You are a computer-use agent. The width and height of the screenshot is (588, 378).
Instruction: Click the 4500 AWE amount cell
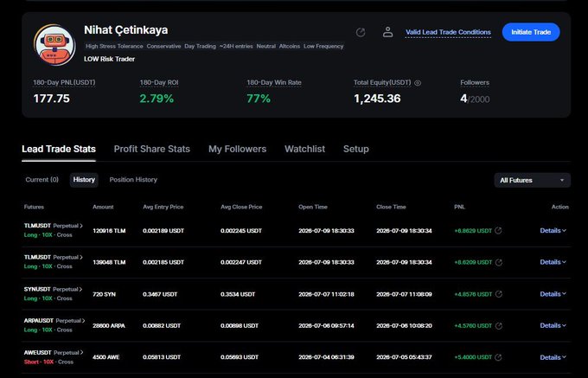[106, 357]
